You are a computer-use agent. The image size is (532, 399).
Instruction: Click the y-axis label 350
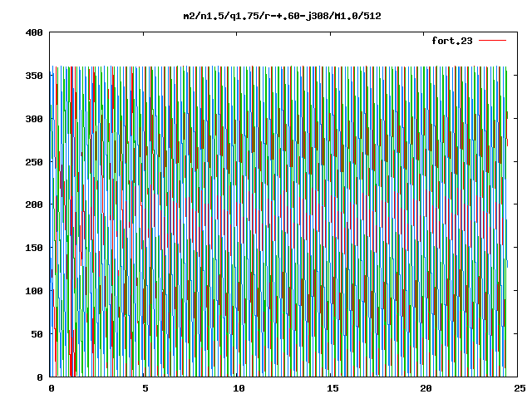(34, 76)
